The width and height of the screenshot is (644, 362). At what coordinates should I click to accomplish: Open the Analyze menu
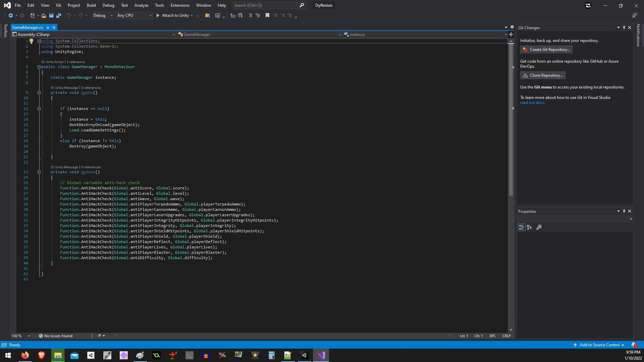coord(141,5)
